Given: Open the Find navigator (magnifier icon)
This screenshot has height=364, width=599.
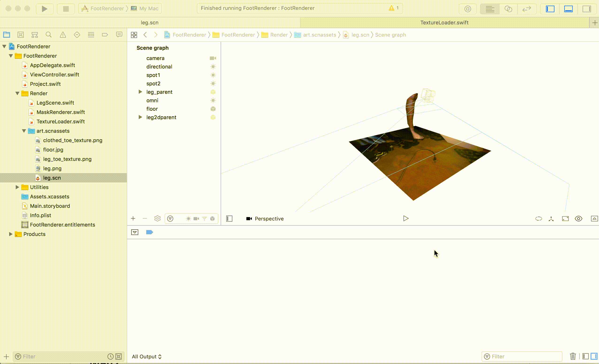Looking at the screenshot, I should [x=49, y=35].
